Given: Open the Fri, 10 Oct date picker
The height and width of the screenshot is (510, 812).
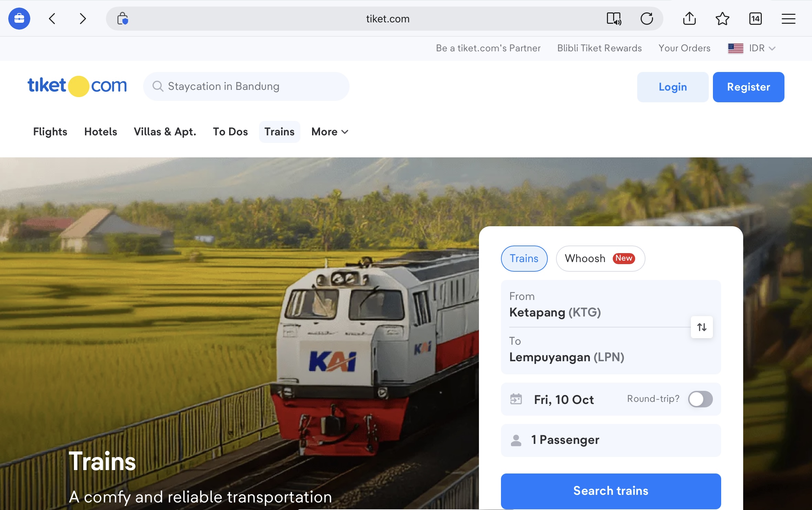Looking at the screenshot, I should [564, 399].
